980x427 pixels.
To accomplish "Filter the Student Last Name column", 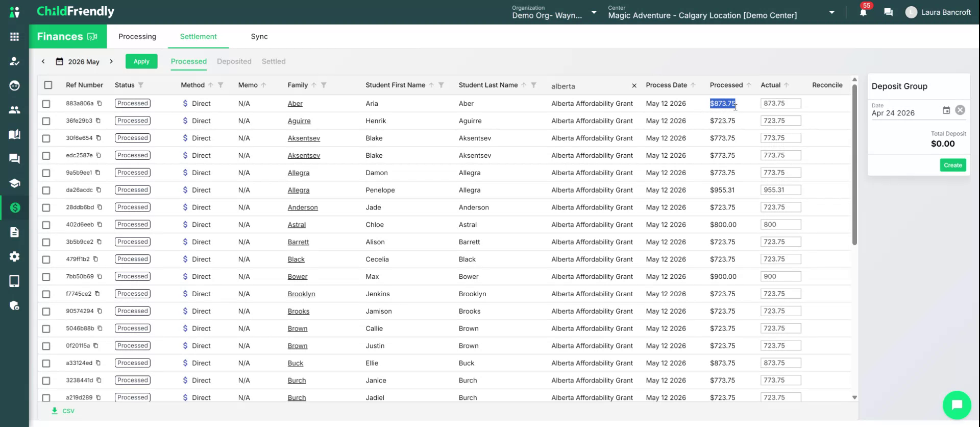I will coord(533,85).
